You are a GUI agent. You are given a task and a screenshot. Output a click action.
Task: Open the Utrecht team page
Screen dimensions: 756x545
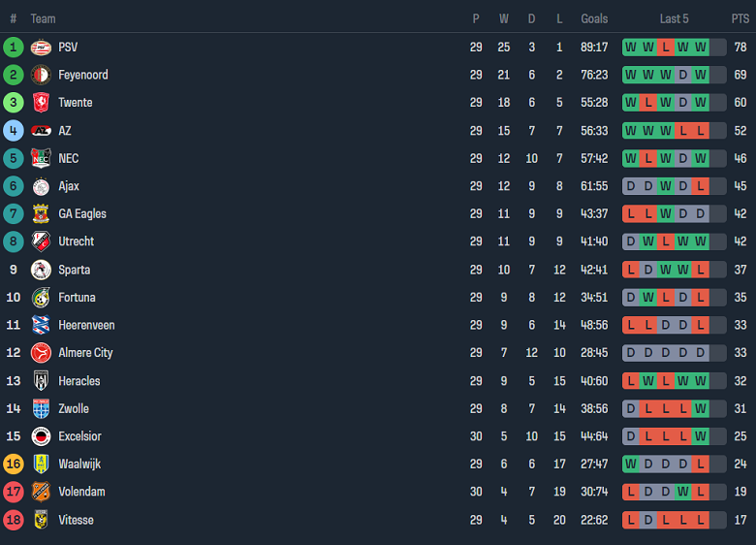76,241
